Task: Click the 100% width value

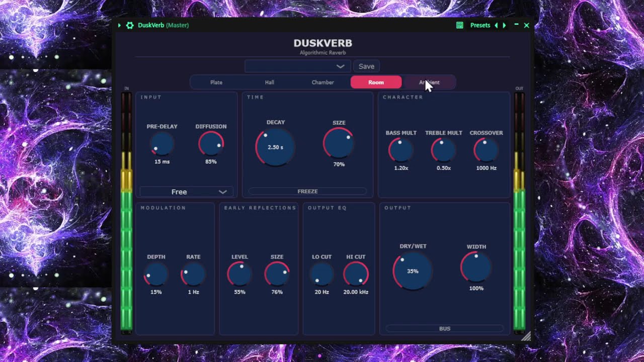Action: [x=476, y=289]
